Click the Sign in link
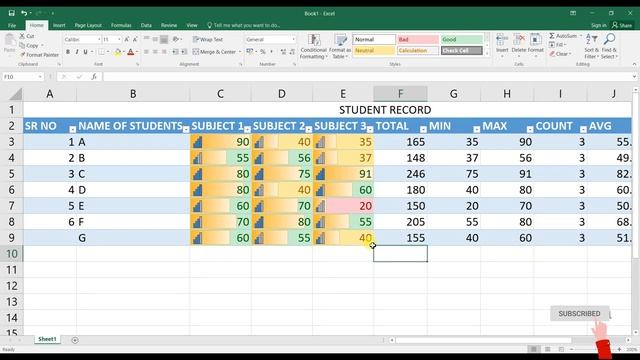 (598, 25)
